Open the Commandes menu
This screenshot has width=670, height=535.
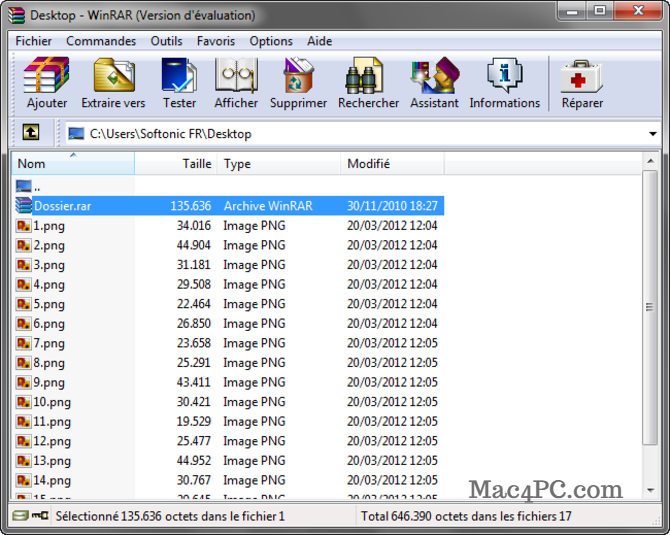pyautogui.click(x=101, y=41)
